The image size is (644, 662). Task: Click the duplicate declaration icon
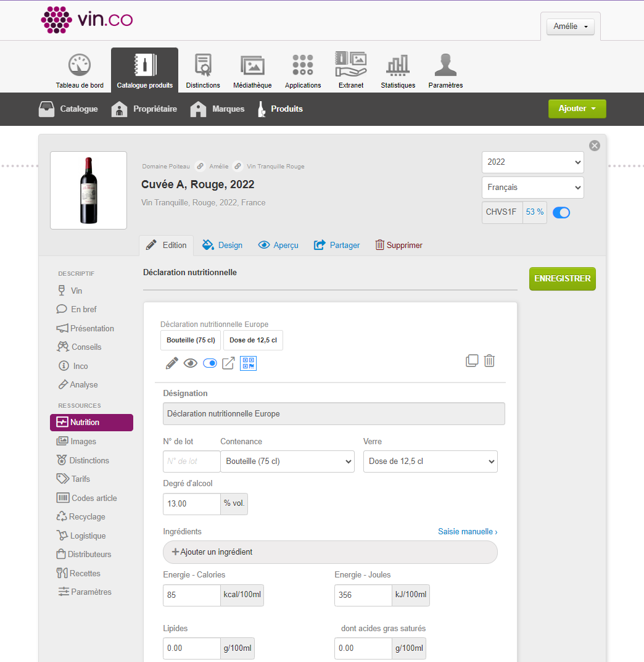click(x=472, y=361)
